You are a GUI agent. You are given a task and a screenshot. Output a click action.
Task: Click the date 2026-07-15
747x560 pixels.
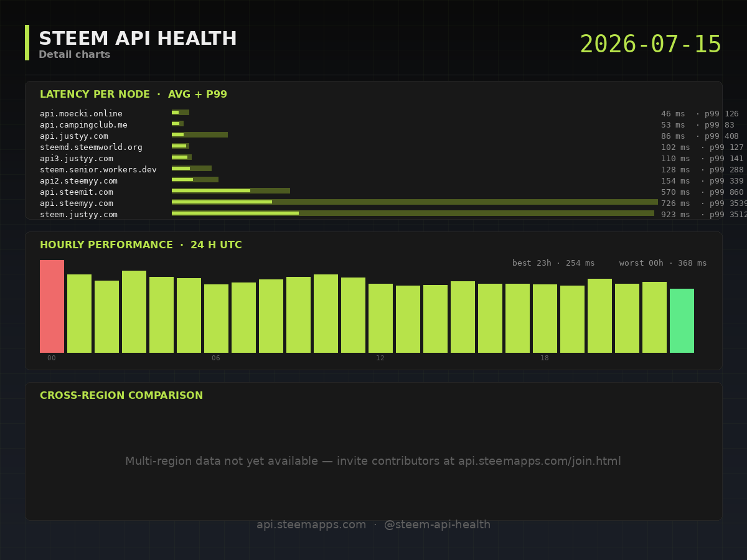point(651,45)
